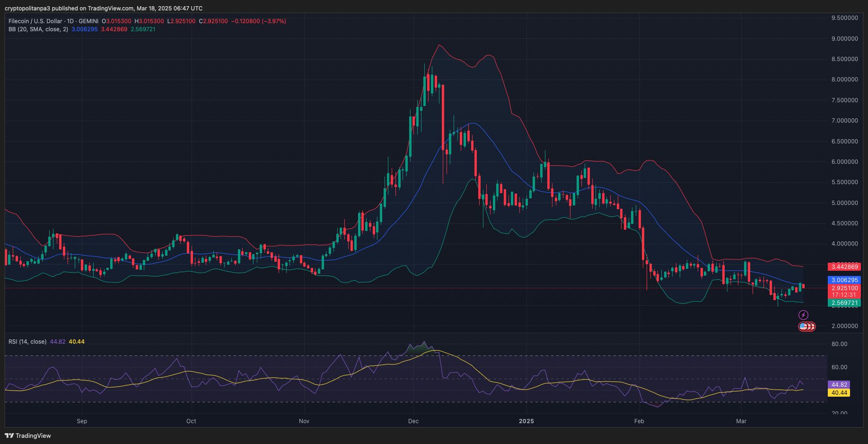Select the open value O3.015300
Viewport: 868px width, 444px height.
[117, 21]
